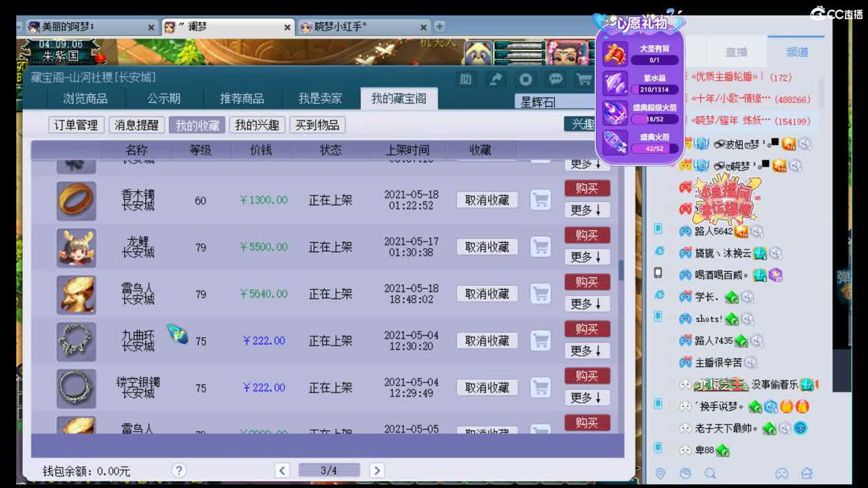Click the 龙鲤 pet thumbnail
This screenshot has width=868, height=488.
[x=77, y=247]
